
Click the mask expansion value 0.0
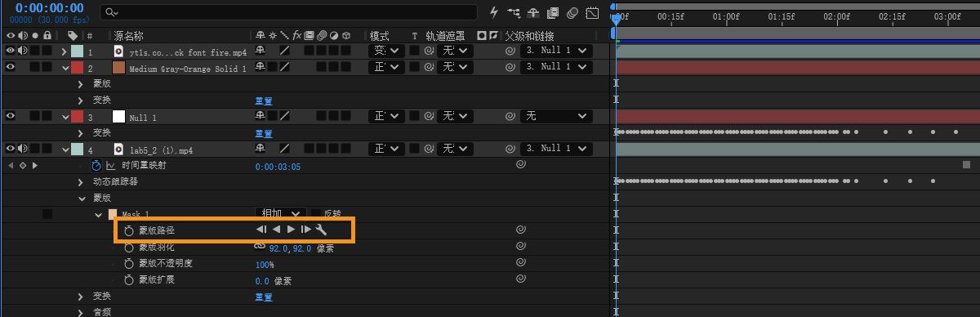click(x=262, y=281)
